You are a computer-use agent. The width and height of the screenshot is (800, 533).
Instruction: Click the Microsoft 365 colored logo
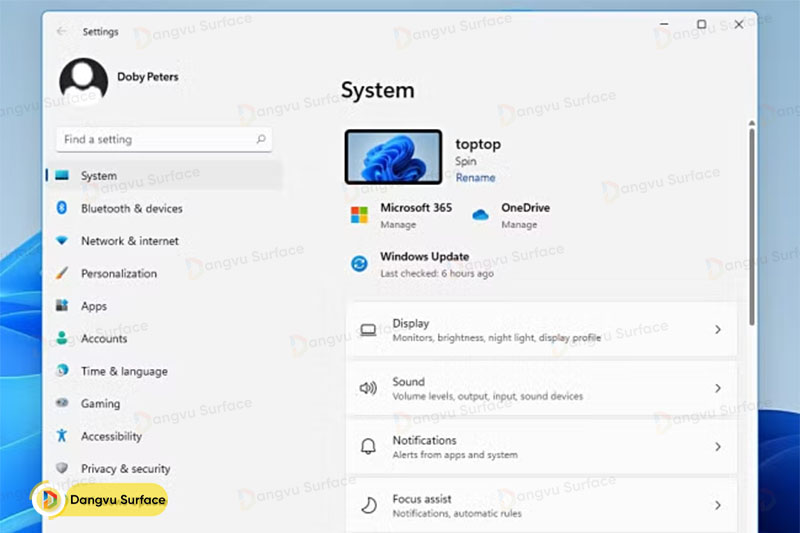(359, 215)
